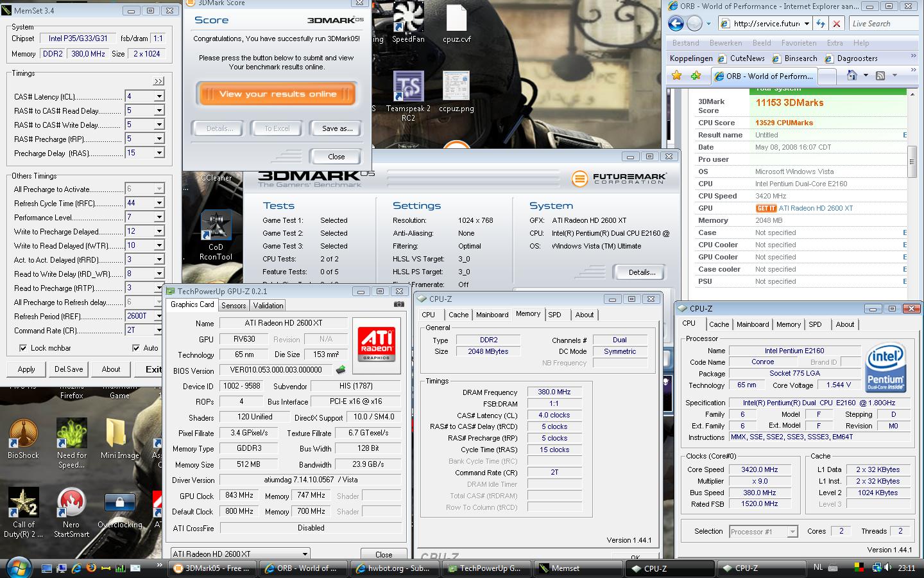Select the ccpuz.png desktop file
The height and width of the screenshot is (578, 924).
[x=456, y=92]
